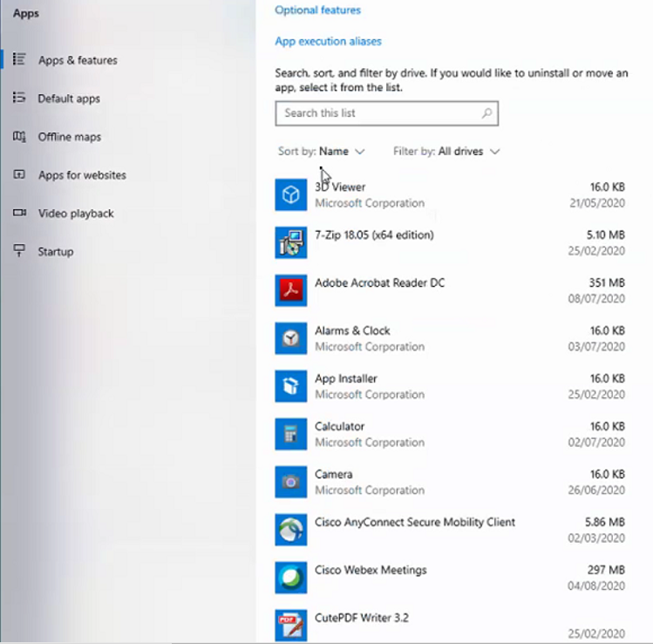This screenshot has width=653, height=644.
Task: Open the Filter by All drives dropdown
Action: 446,151
